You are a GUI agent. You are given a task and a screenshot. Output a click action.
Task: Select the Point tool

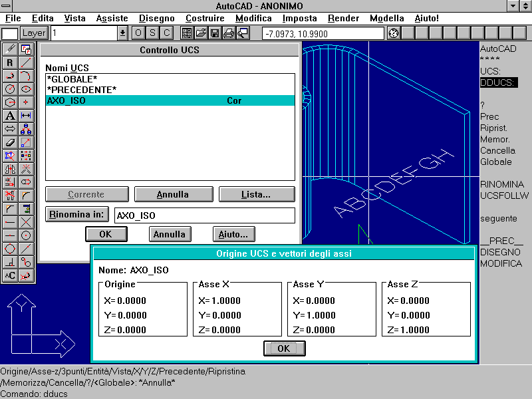click(x=26, y=102)
